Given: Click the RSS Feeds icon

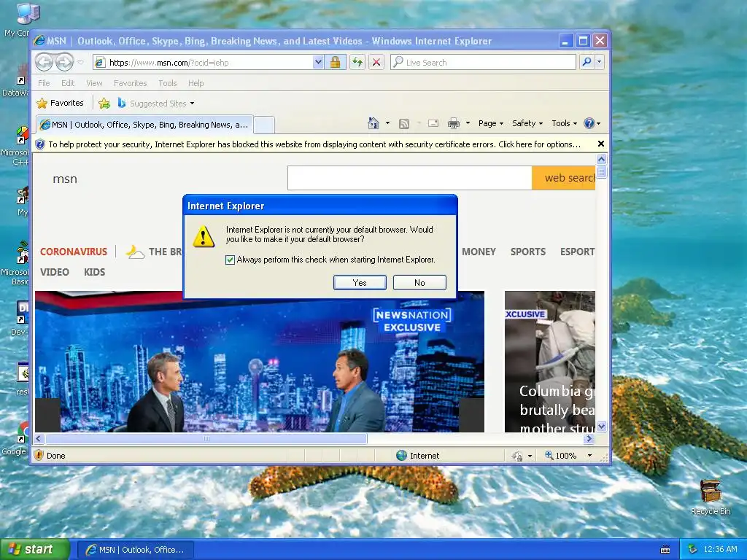Looking at the screenshot, I should pyautogui.click(x=404, y=124).
